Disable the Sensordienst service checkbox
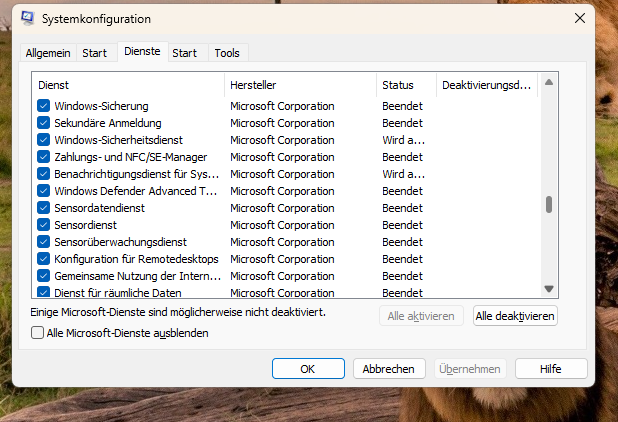This screenshot has width=618, height=422. click(43, 225)
